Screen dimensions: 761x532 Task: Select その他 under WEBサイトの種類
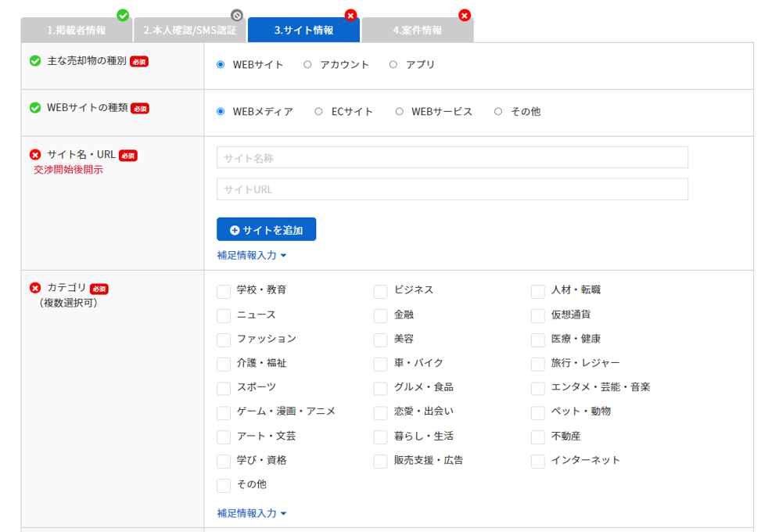tap(498, 112)
